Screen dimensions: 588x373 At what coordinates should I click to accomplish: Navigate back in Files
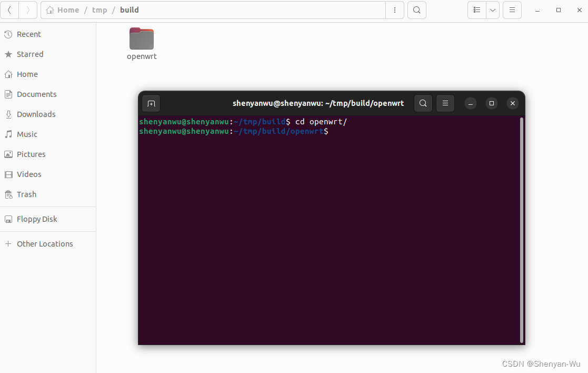pos(9,9)
